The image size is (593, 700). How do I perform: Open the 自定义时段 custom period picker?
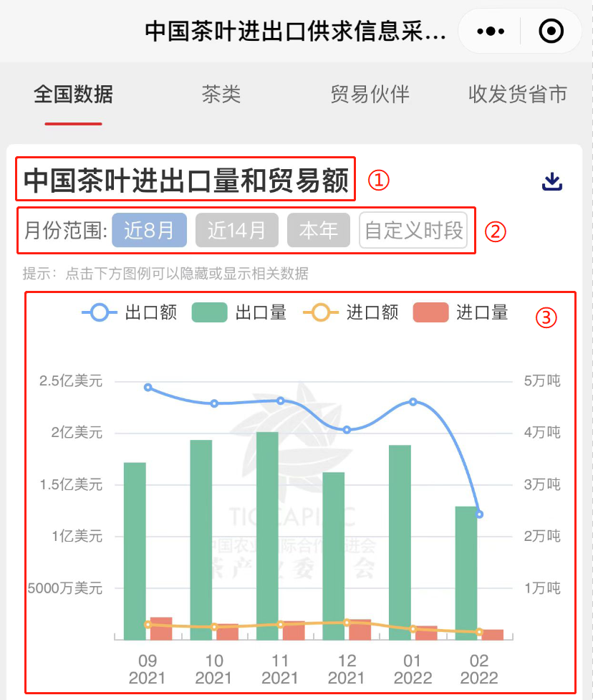pyautogui.click(x=413, y=231)
